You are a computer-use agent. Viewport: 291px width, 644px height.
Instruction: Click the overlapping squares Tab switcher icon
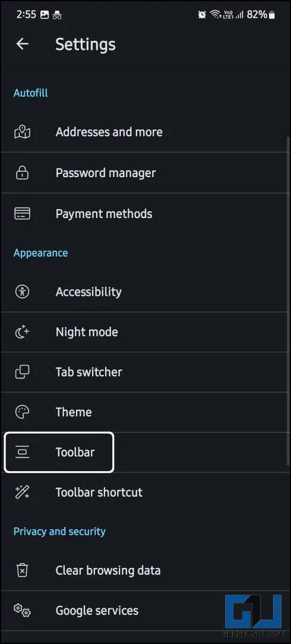(22, 372)
